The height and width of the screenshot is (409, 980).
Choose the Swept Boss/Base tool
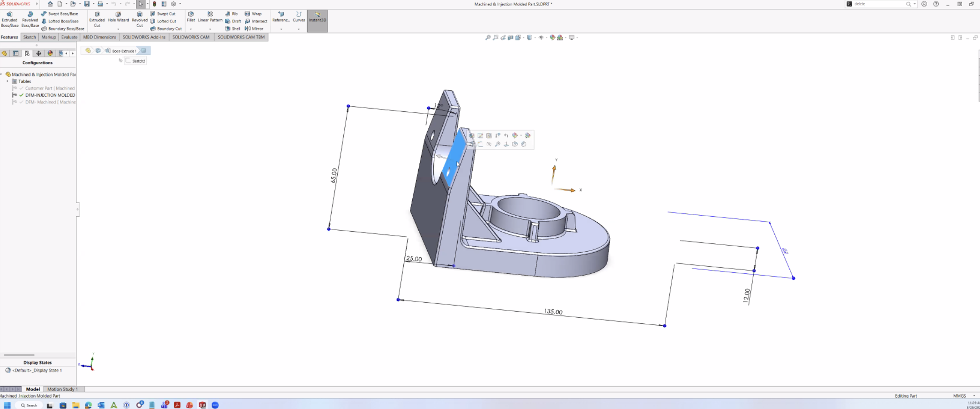click(59, 14)
